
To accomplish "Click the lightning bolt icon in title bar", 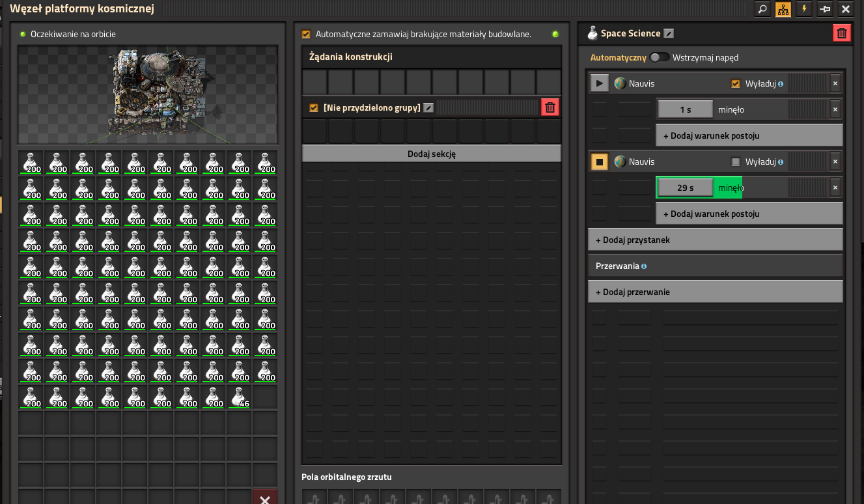I will click(x=804, y=9).
